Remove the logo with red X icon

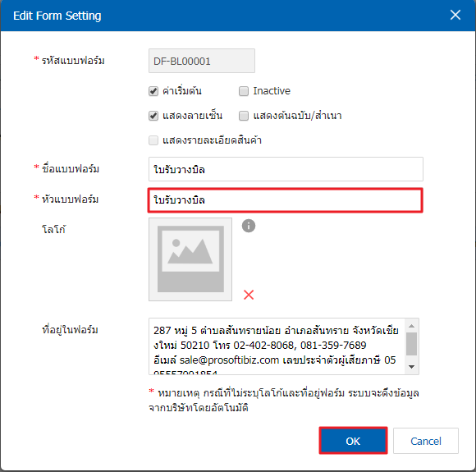(249, 295)
